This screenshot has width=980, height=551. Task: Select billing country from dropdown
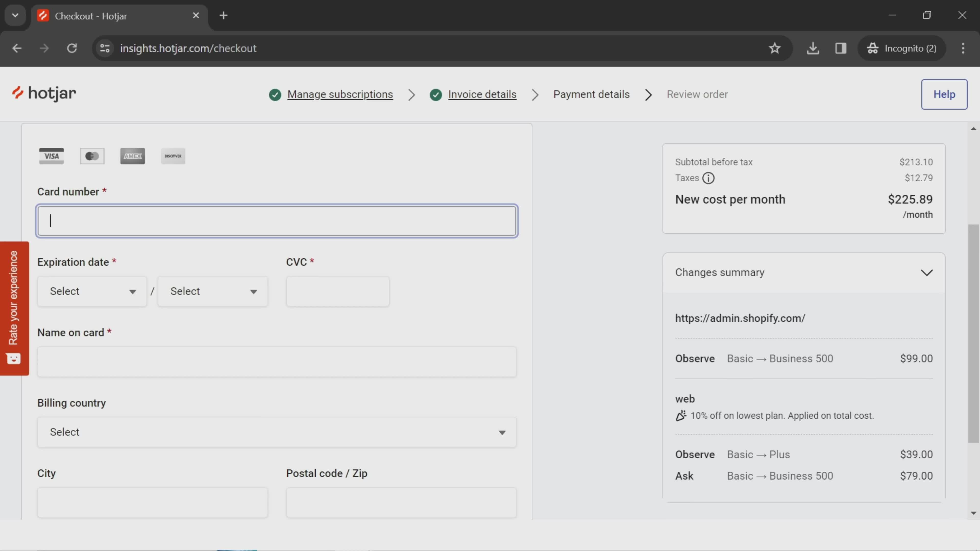click(277, 432)
